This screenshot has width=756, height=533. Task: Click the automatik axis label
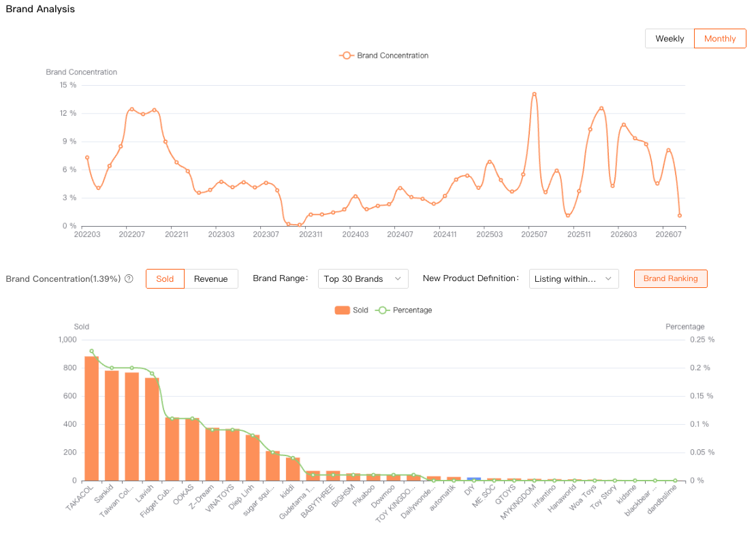pyautogui.click(x=443, y=498)
